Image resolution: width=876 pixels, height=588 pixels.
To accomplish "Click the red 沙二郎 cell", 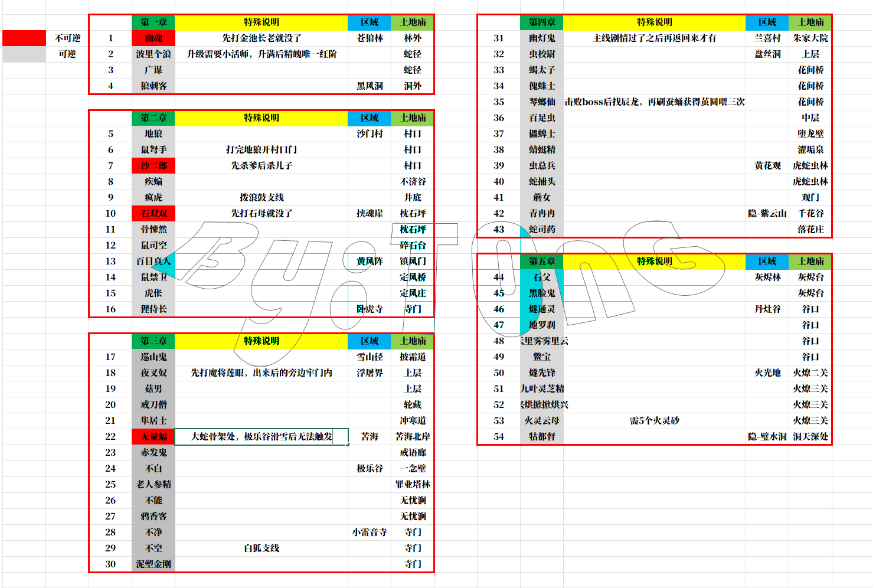I will (153, 165).
